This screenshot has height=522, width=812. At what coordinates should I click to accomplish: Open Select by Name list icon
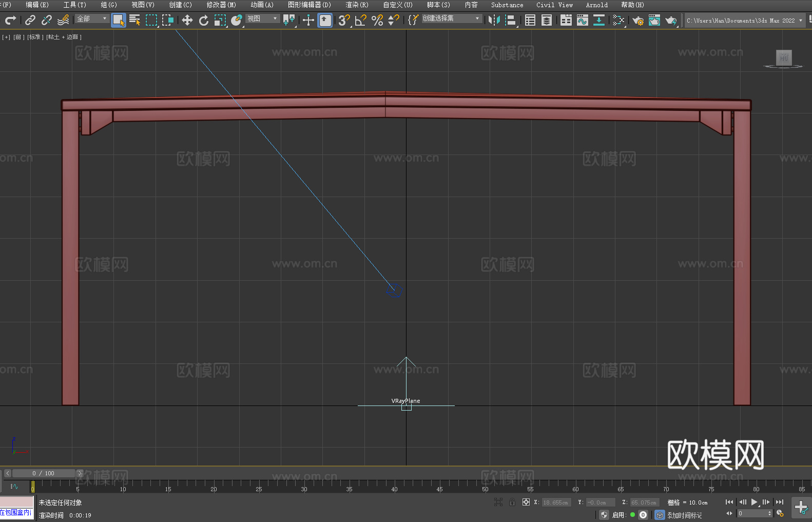tap(135, 20)
